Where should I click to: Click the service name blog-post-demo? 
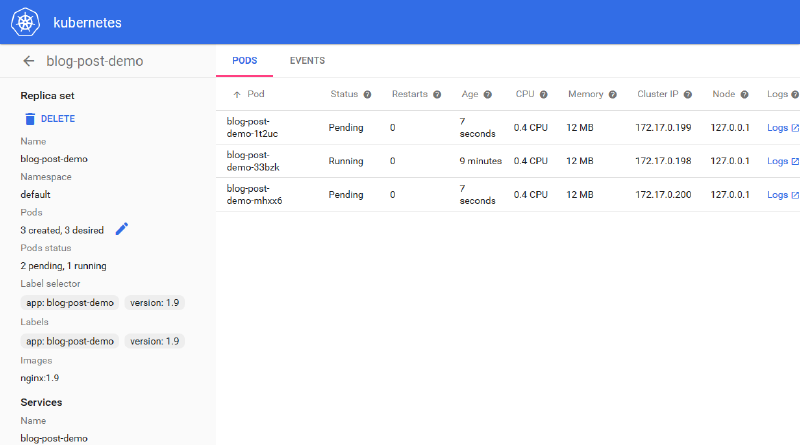(x=54, y=438)
